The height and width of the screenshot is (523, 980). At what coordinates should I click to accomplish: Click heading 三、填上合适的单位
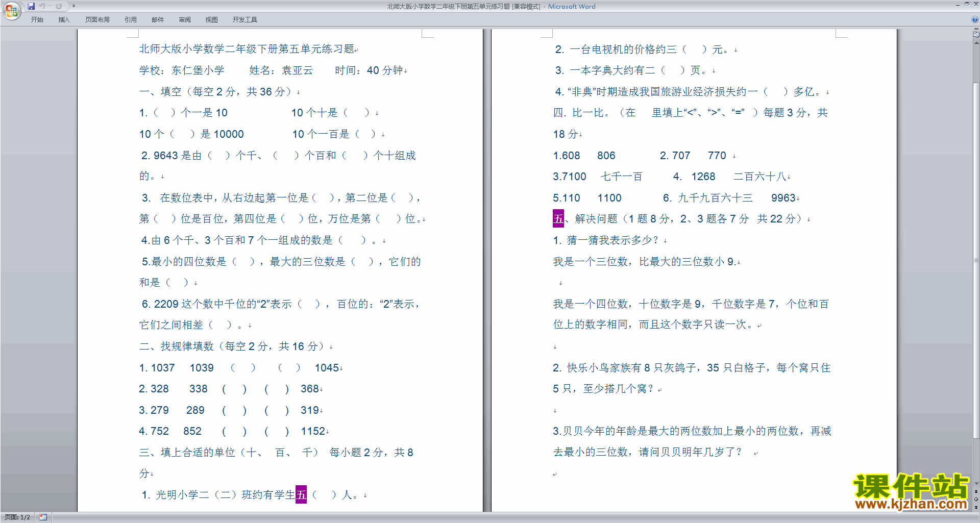[x=276, y=453]
